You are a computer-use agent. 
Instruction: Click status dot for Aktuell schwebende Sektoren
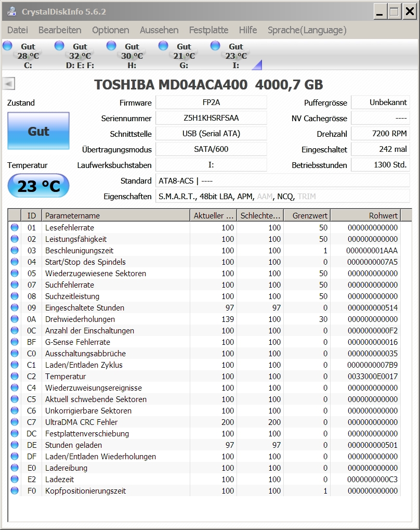click(x=15, y=399)
